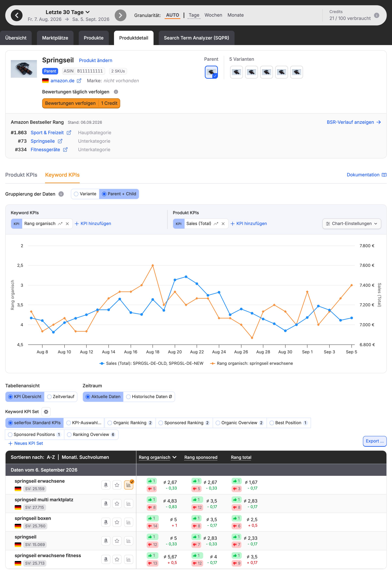The width and height of the screenshot is (392, 579).
Task: Switch to Produkt KPIs tab
Action: (21, 175)
